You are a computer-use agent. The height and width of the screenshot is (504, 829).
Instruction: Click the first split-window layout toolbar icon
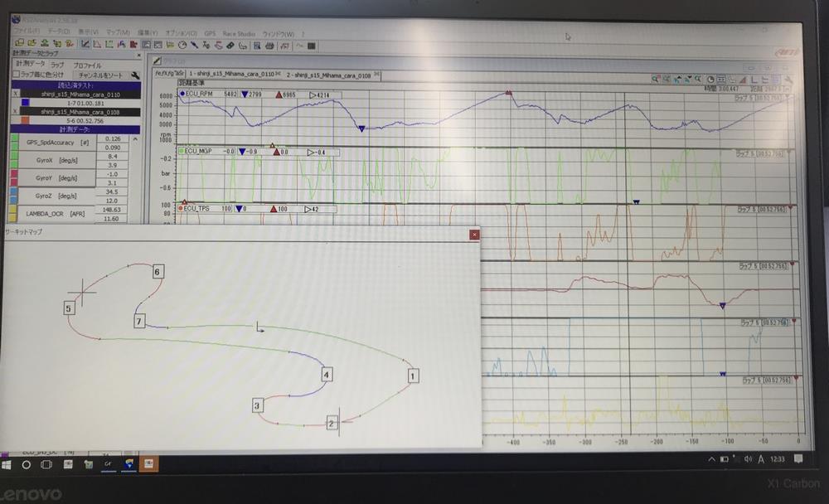pyautogui.click(x=146, y=45)
